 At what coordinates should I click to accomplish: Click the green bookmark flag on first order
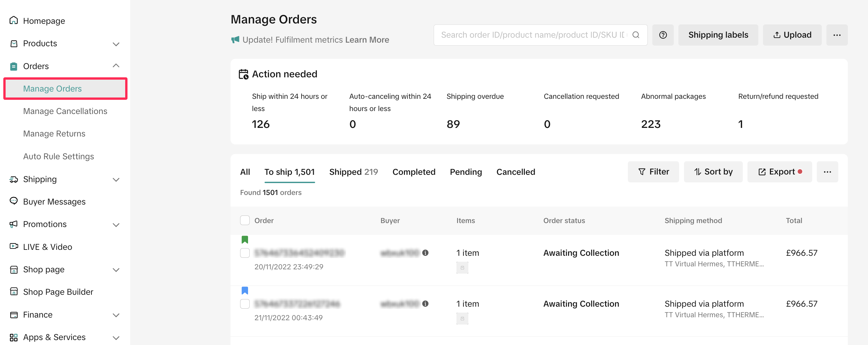click(245, 240)
